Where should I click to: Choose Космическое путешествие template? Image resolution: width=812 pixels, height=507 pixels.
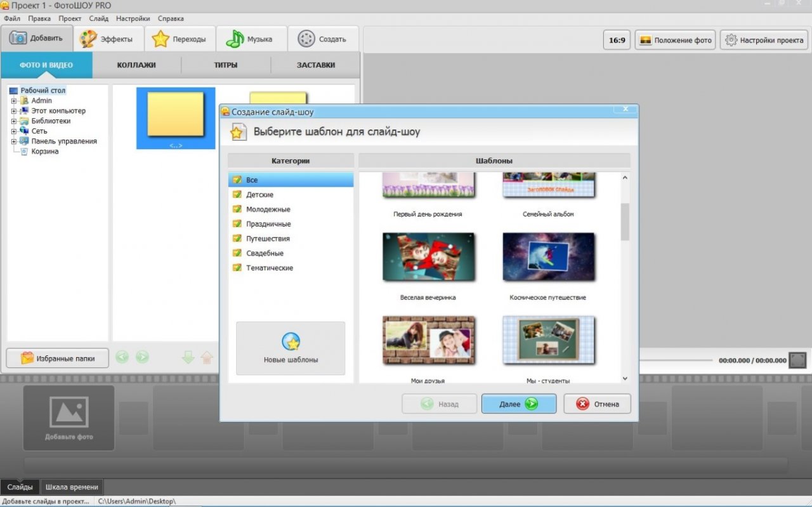click(x=549, y=257)
